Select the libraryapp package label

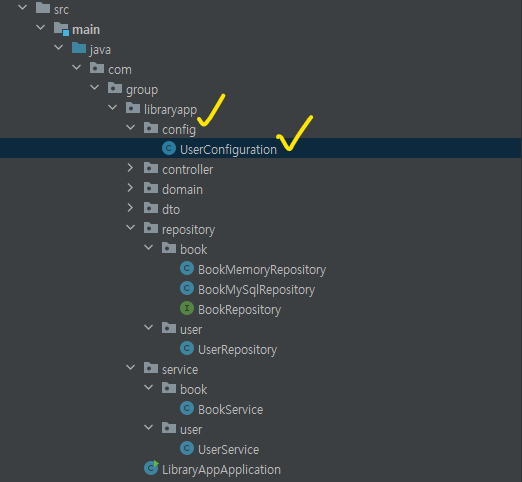point(170,110)
